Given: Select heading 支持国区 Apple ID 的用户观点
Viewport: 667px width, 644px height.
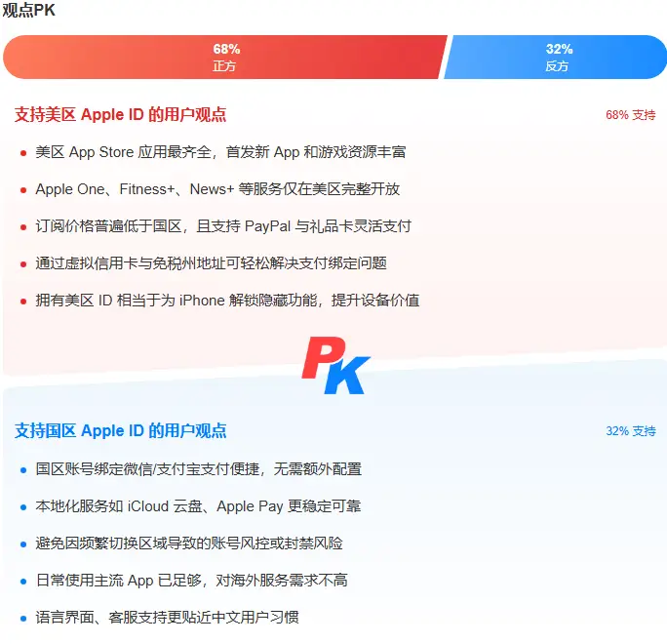Looking at the screenshot, I should click(x=120, y=430).
